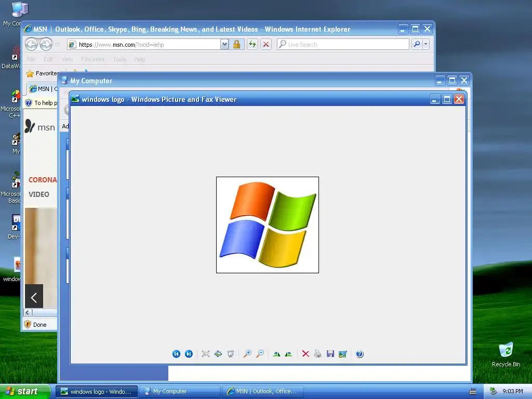Viewport: 532px width, 399px height.
Task: Click the Internet Explorer Forward button
Action: (x=46, y=44)
